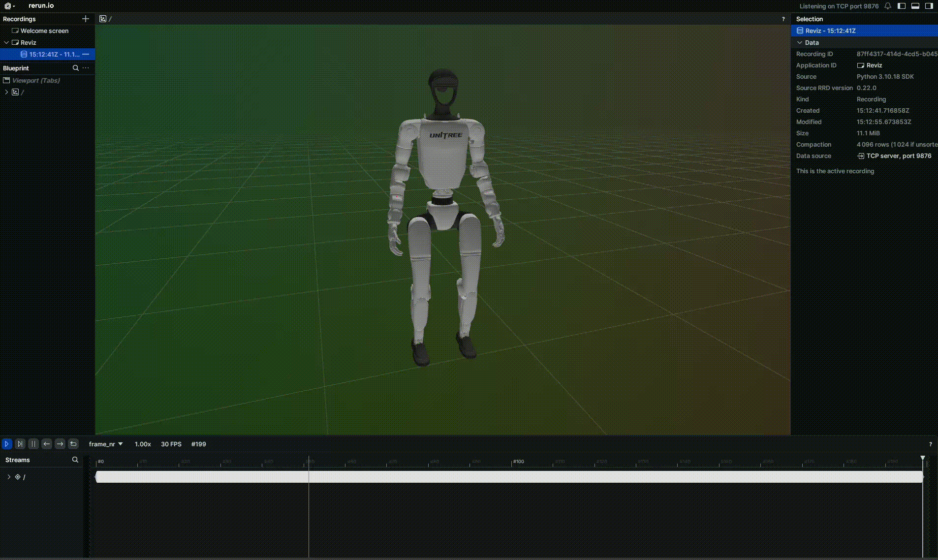Add a new recording with plus icon
Image resolution: width=938 pixels, height=560 pixels.
[x=86, y=19]
